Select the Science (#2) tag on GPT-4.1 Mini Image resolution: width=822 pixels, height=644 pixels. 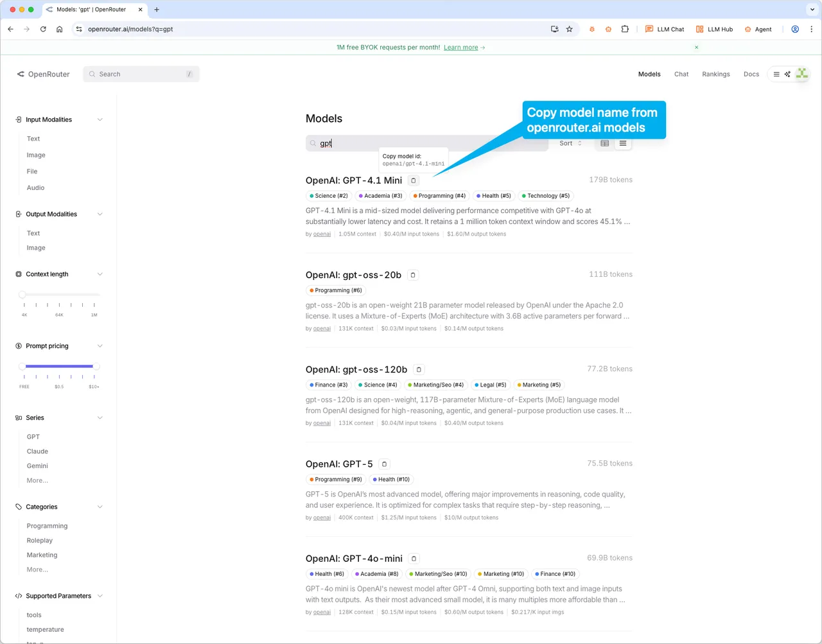[x=329, y=196]
